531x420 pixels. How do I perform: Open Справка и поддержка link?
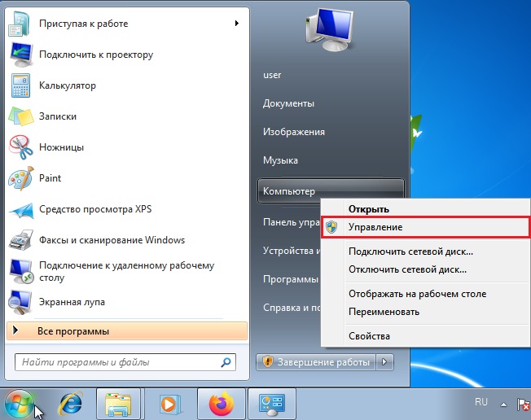coord(292,308)
